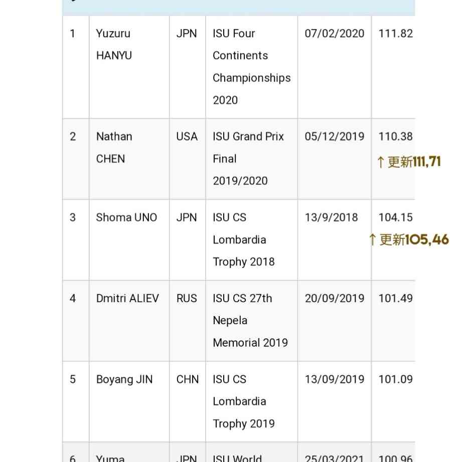This screenshot has width=476, height=462.
Task: Click the USA country code
Action: 187,136
